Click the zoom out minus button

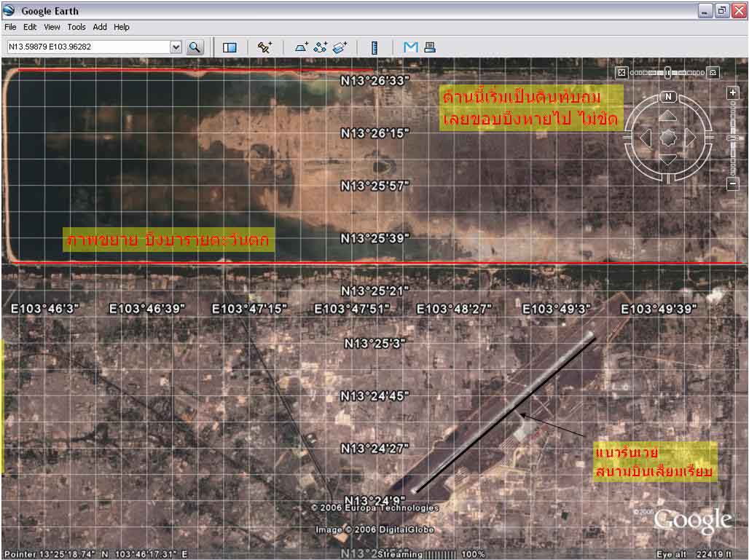coord(733,184)
